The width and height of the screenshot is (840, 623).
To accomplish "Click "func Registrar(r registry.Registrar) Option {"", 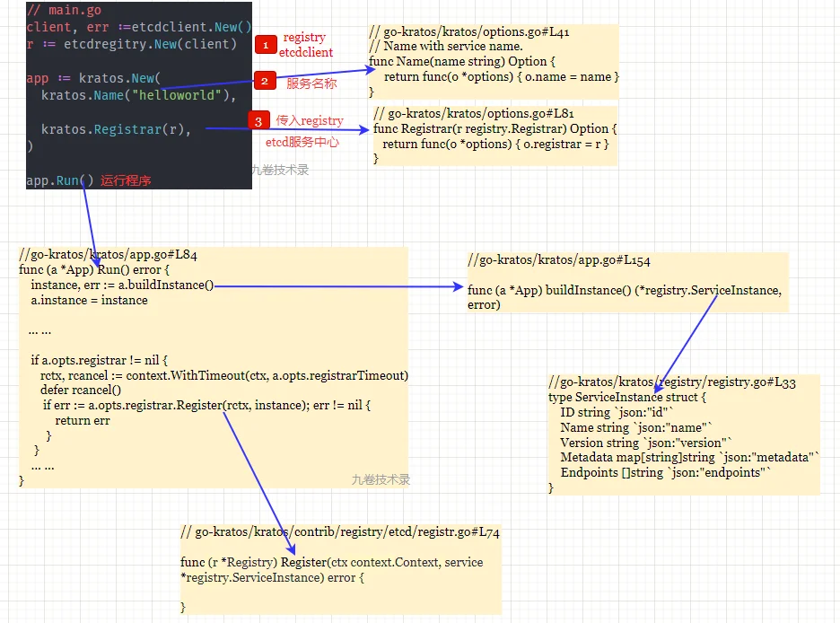I will (x=495, y=128).
